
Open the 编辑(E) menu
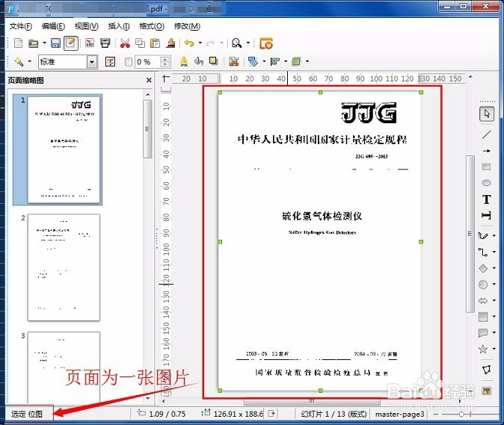click(x=53, y=26)
